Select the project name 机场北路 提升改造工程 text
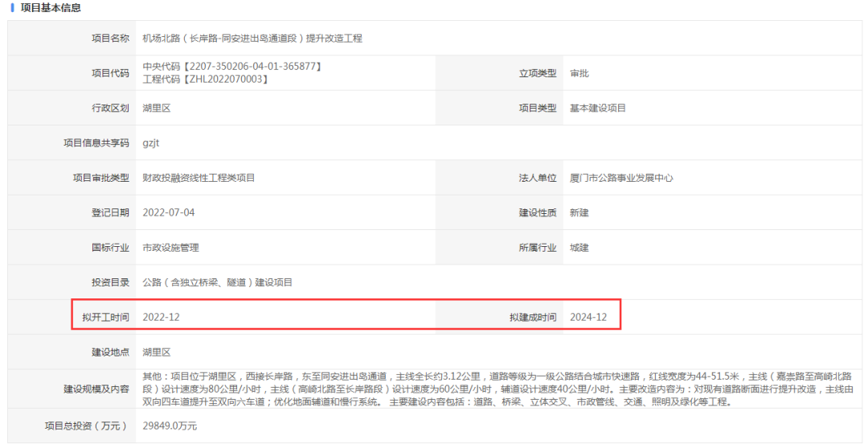The height and width of the screenshot is (448, 868). coord(252,38)
